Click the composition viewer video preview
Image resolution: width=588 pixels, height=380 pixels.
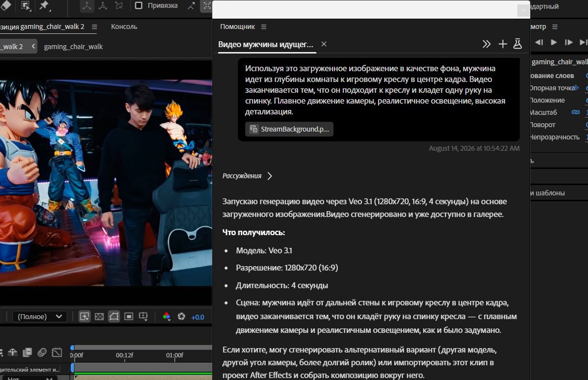(x=106, y=183)
